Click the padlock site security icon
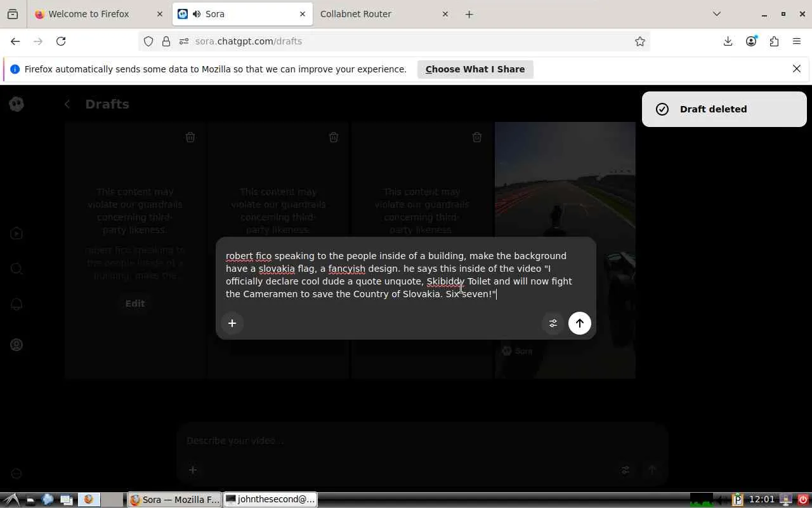 coord(166,41)
